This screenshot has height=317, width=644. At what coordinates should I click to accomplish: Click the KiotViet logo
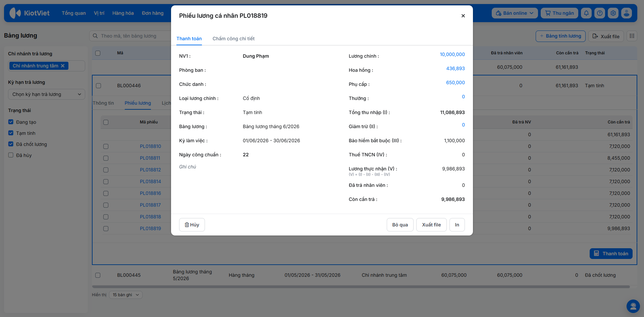coord(30,13)
